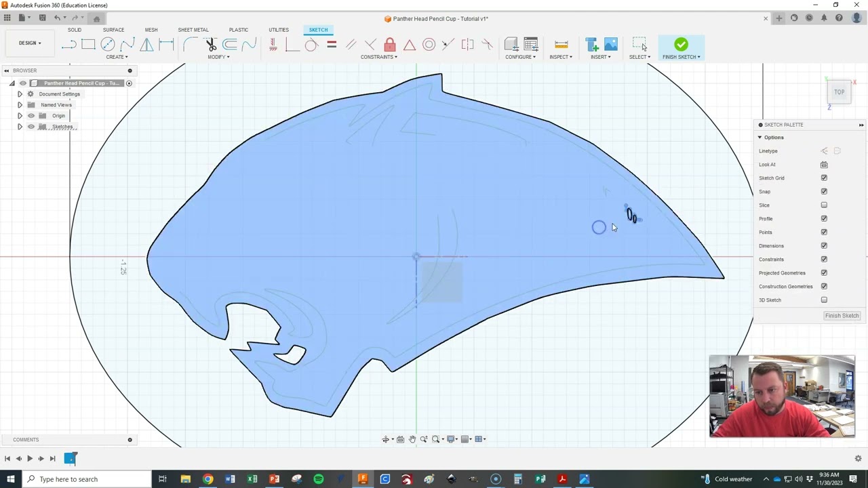Toggle the Constraints checkbox
Image resolution: width=868 pixels, height=488 pixels.
point(824,260)
